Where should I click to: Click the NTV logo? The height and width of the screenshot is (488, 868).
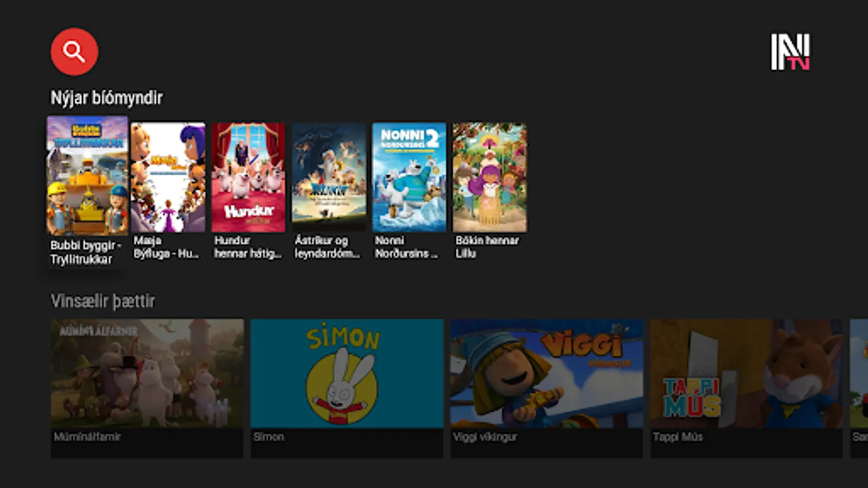(x=790, y=52)
